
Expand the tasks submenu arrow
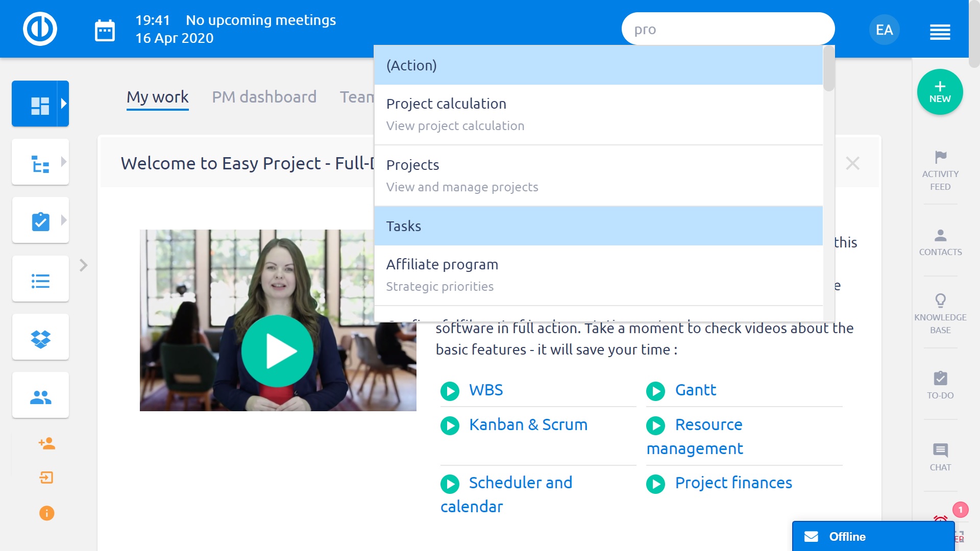click(x=63, y=220)
